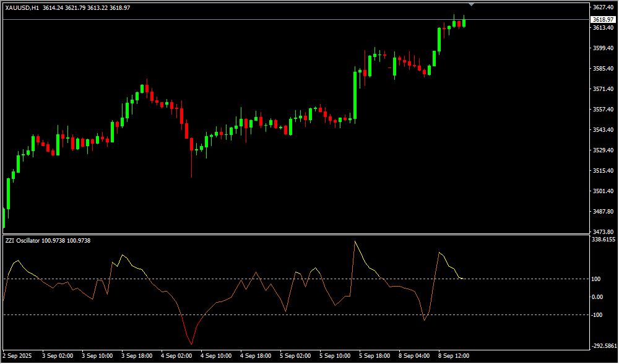619x364 pixels.
Task: Click the current price label 3618.97
Action: pyautogui.click(x=602, y=20)
